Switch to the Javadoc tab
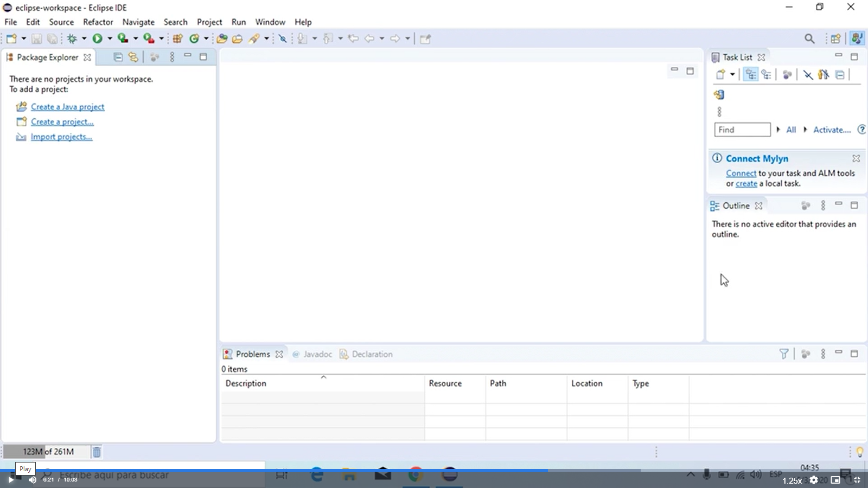The image size is (868, 488). (x=312, y=354)
